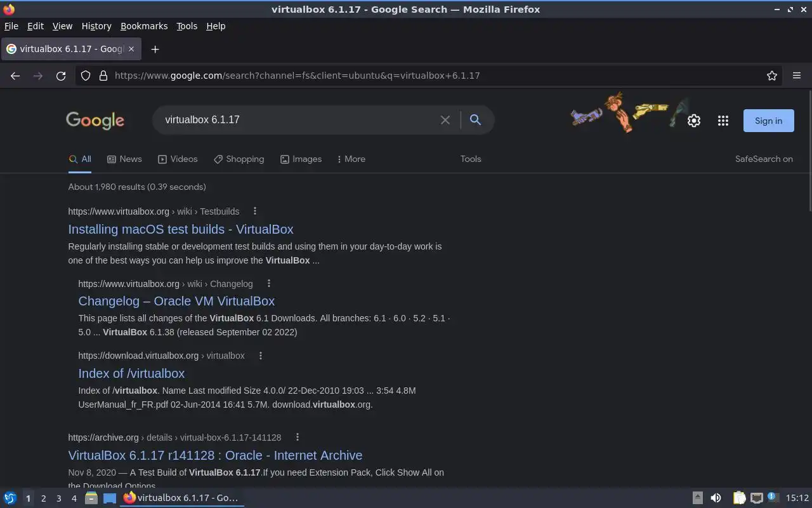Screen dimensions: 812x508
Task: Open the options dots for the Testbuilds result
Action: pyautogui.click(x=255, y=211)
